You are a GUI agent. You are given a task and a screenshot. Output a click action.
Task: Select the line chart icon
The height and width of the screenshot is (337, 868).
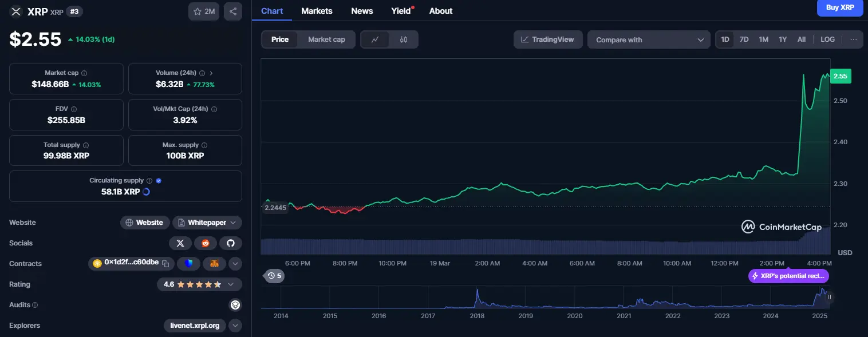tap(375, 39)
